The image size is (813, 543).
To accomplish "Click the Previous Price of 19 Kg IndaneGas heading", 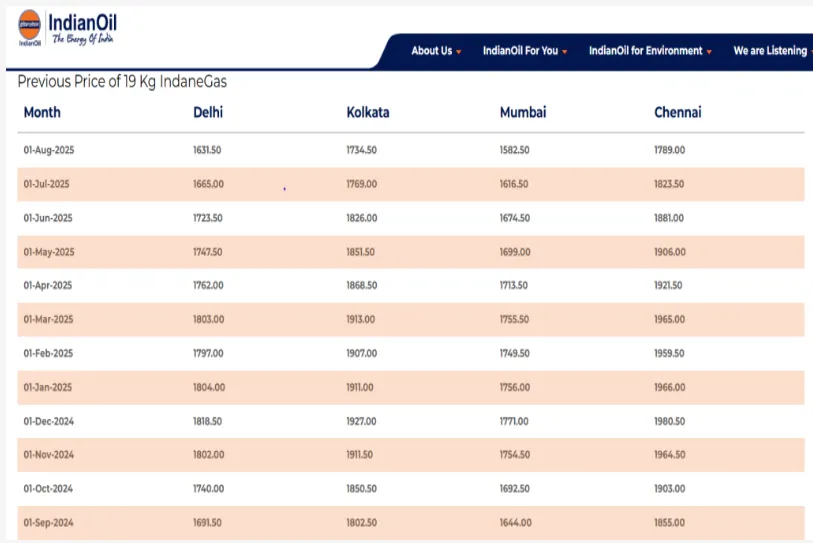I will point(122,82).
